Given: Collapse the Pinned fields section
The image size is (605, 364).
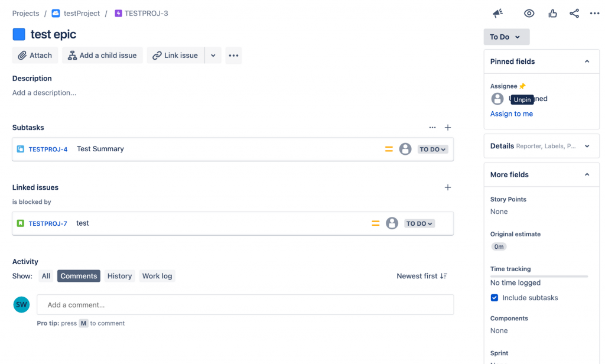Looking at the screenshot, I should coord(587,61).
